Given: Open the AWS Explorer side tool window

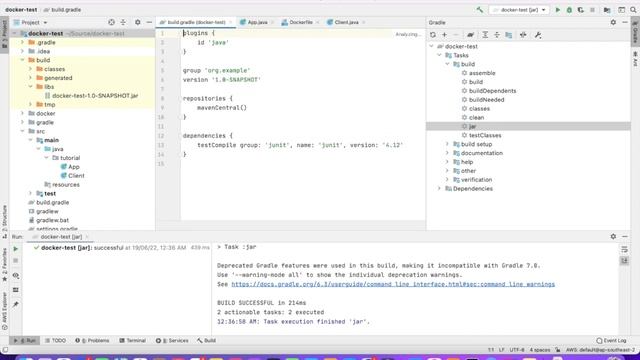Looking at the screenshot, I should [4, 311].
